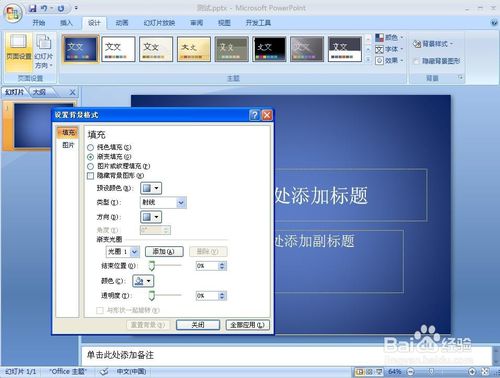
Task: Switch to the 动画 ribbon tab
Action: tap(122, 23)
